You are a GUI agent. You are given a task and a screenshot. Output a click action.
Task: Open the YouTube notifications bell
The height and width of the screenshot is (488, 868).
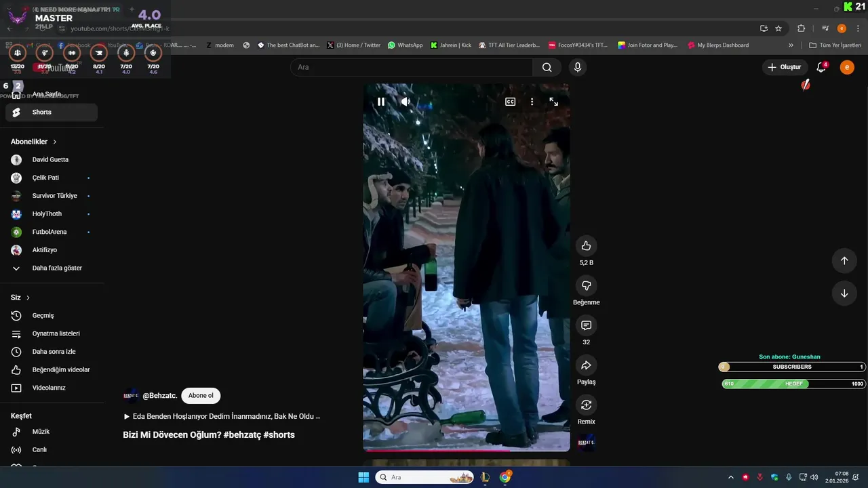(x=821, y=67)
